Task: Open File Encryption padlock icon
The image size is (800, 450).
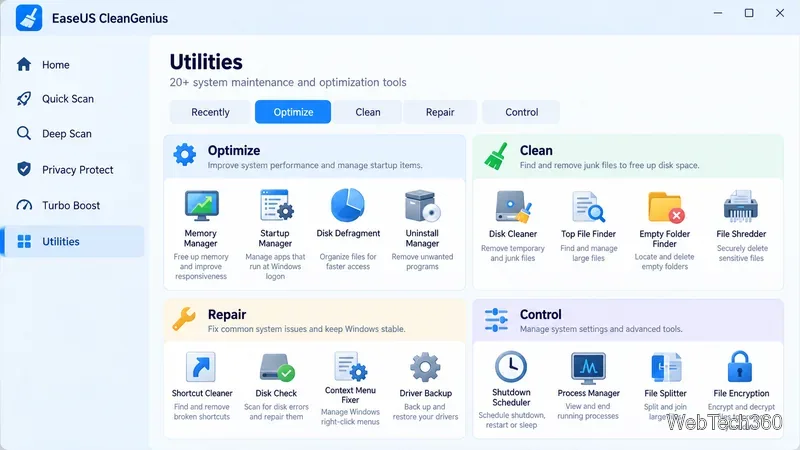Action: tap(740, 366)
